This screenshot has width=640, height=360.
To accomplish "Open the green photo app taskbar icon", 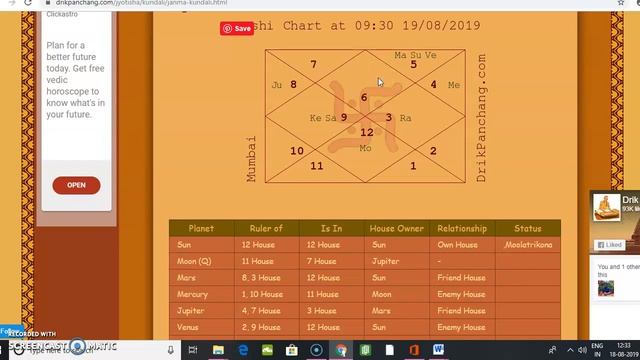I will 267,350.
